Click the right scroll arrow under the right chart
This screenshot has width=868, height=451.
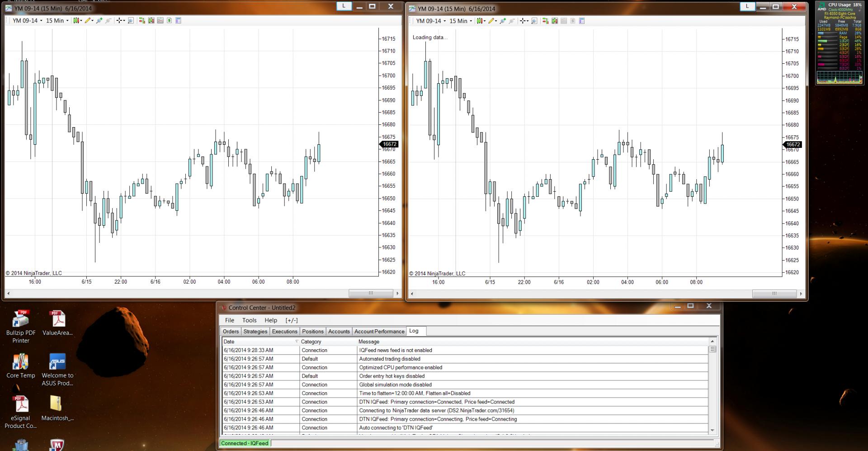coord(801,294)
